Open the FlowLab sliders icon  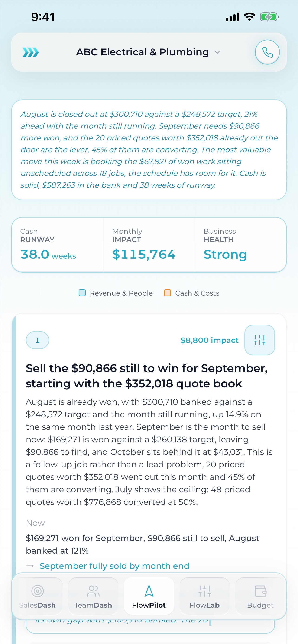[204, 591]
